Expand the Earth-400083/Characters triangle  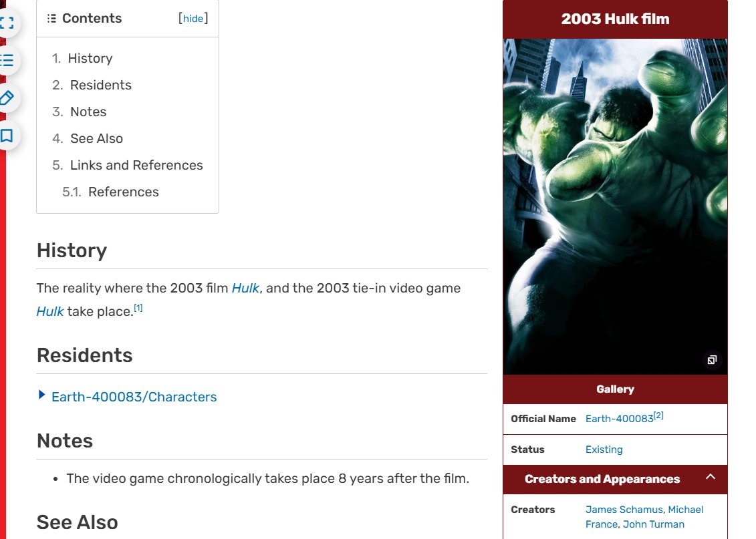(x=41, y=395)
